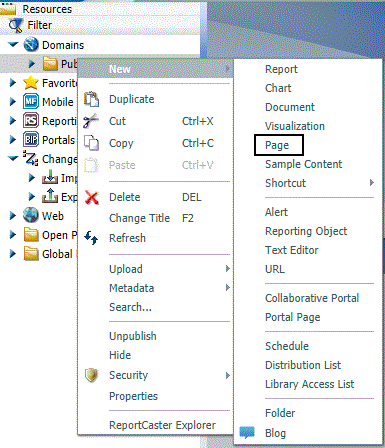The width and height of the screenshot is (385, 448).
Task: Collapse the Domains tree node
Action: pos(13,45)
